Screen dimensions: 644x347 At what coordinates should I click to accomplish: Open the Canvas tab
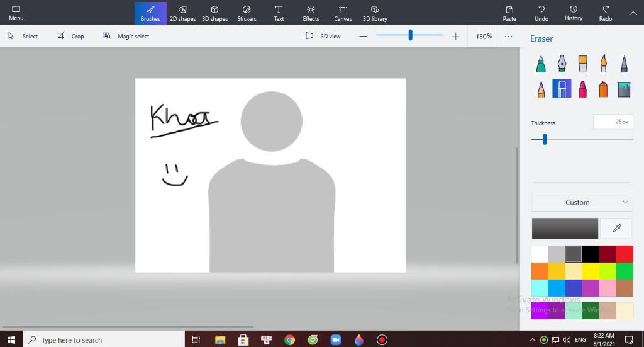[x=343, y=13]
